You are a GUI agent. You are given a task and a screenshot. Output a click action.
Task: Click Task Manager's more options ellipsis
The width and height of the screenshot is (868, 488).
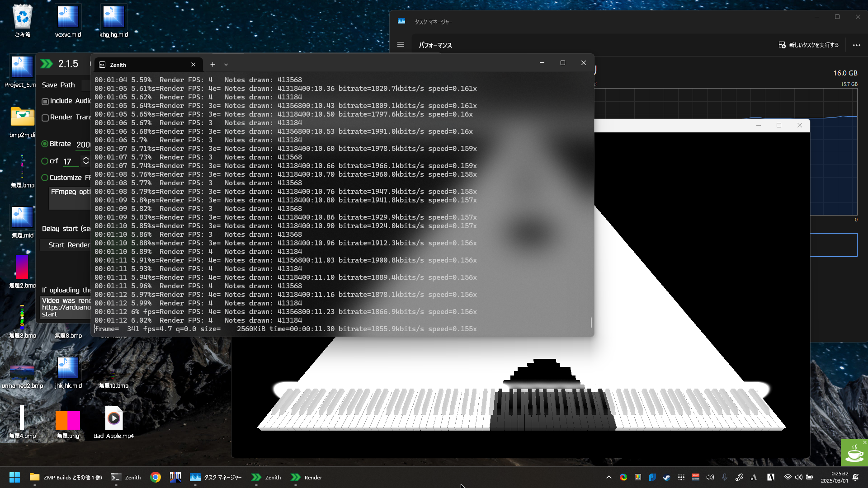coord(856,45)
